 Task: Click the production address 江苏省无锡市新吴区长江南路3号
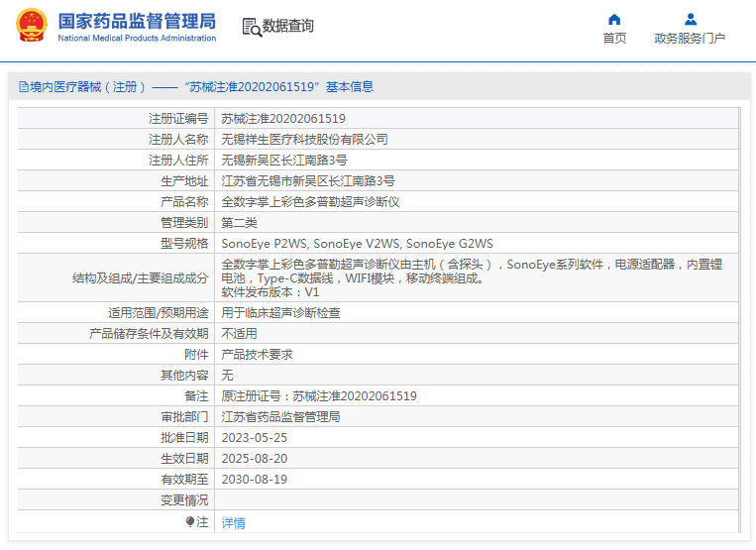[x=307, y=181]
